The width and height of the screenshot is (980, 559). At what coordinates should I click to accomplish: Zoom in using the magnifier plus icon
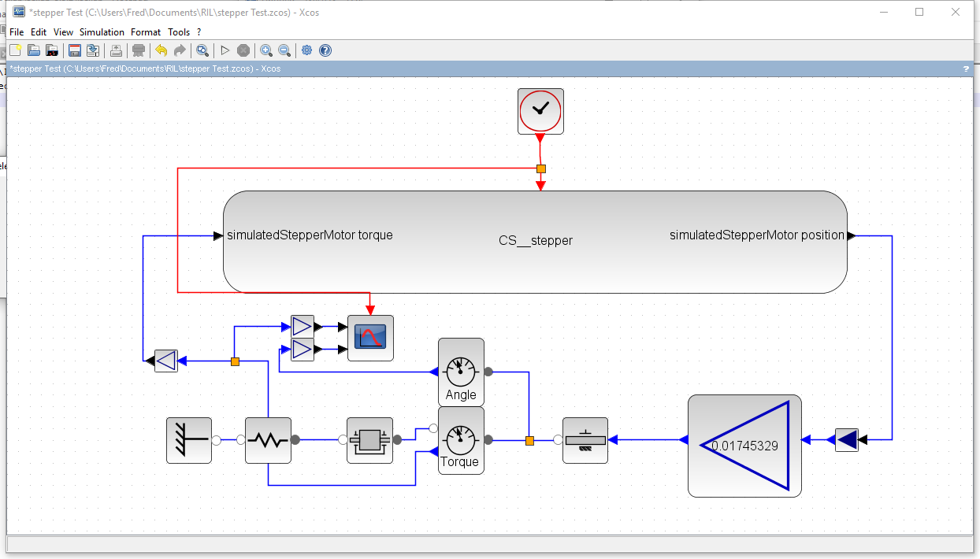tap(266, 50)
